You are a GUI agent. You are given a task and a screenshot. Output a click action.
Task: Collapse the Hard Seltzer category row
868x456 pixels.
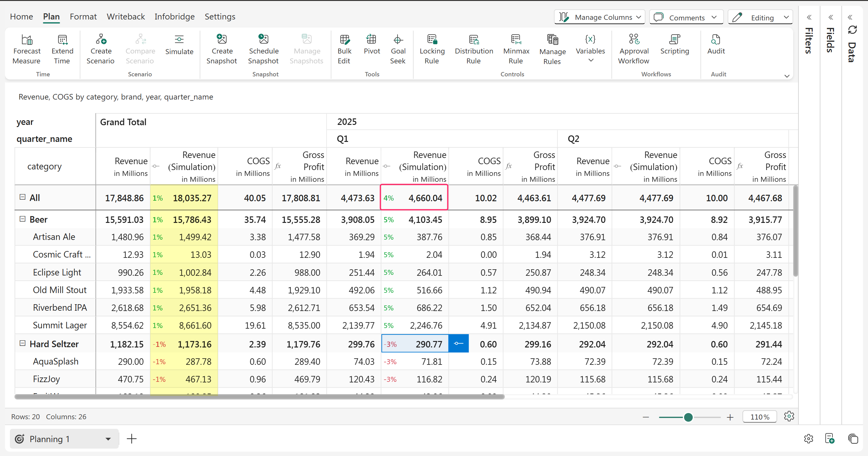pos(23,343)
